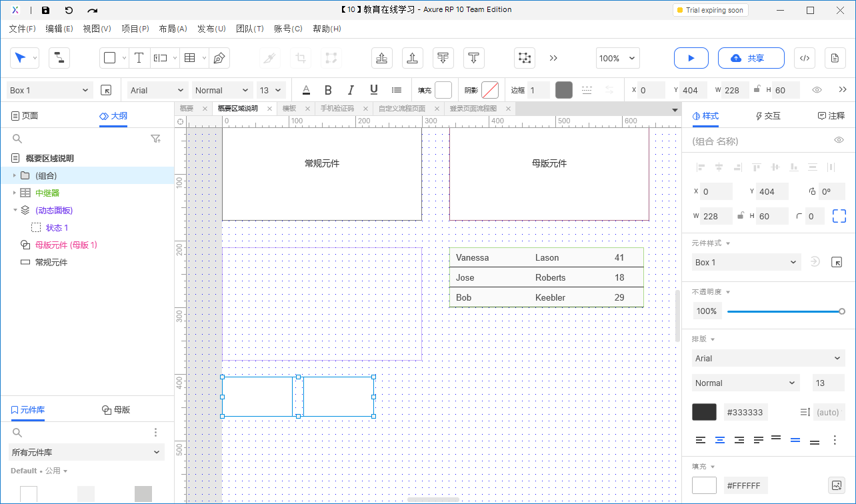Viewport: 856px width, 504px height.
Task: Switch to the 交互 tab
Action: [768, 116]
